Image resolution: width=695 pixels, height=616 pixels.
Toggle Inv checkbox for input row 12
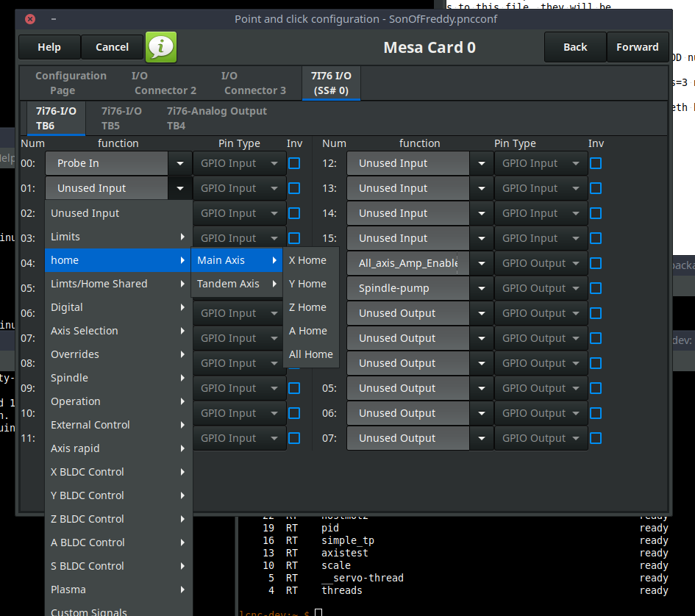pos(596,163)
